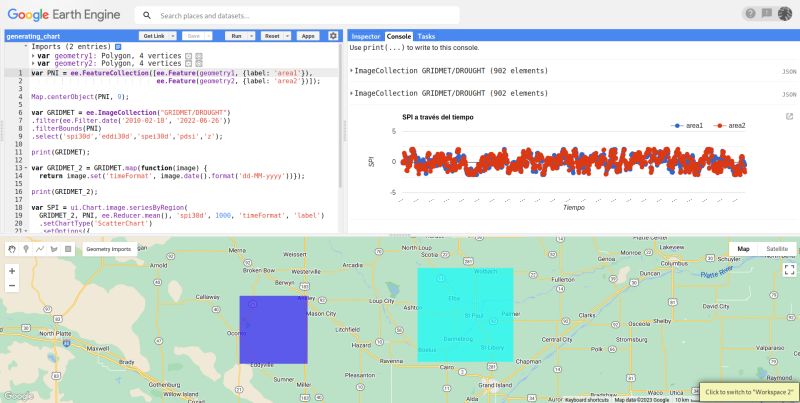Click the Google logo on the map
The width and height of the screenshot is (800, 403).
point(18,396)
